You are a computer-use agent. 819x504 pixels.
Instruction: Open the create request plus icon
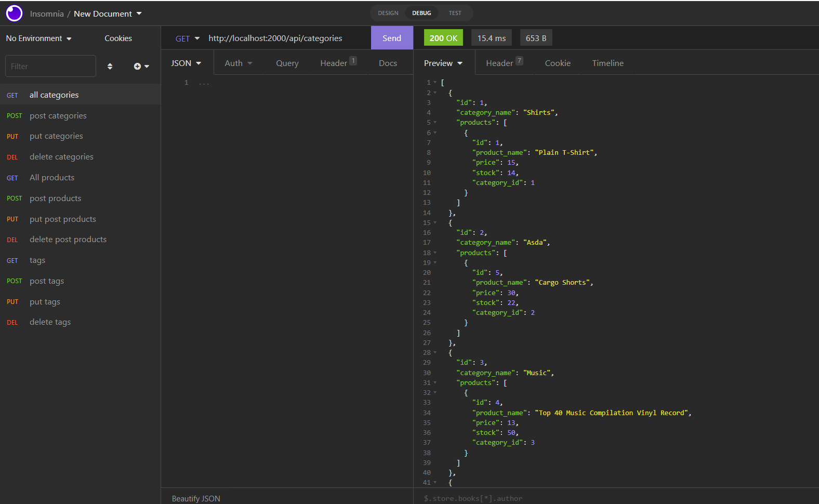tap(137, 66)
